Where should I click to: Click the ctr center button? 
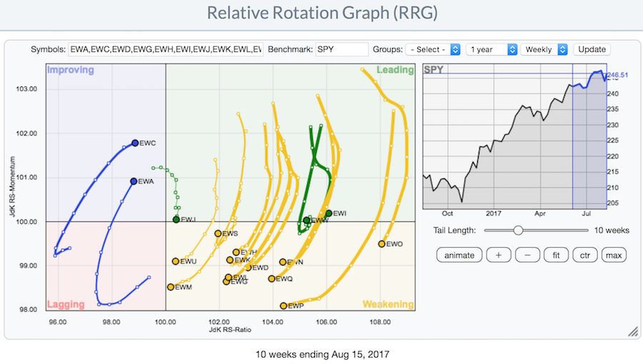click(x=584, y=255)
